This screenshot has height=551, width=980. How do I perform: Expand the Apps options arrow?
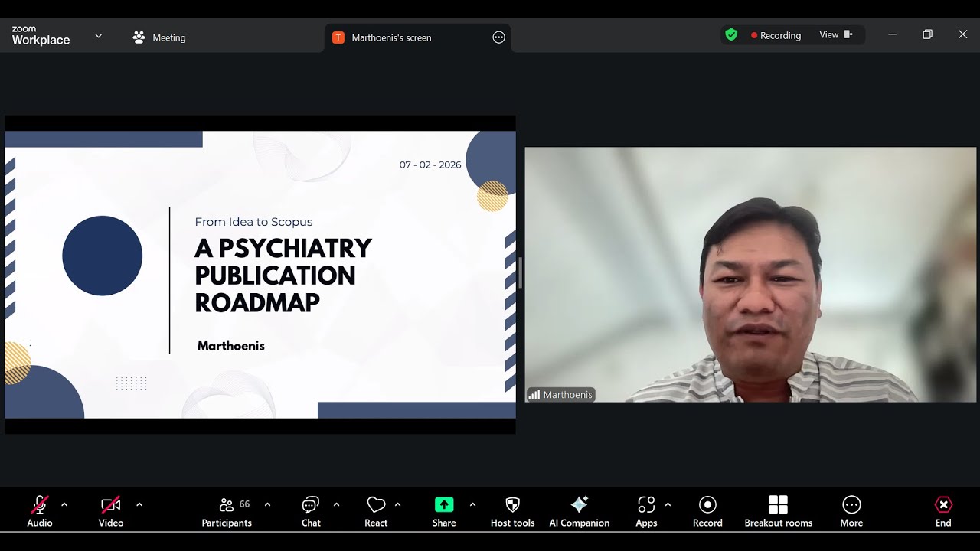pos(668,504)
